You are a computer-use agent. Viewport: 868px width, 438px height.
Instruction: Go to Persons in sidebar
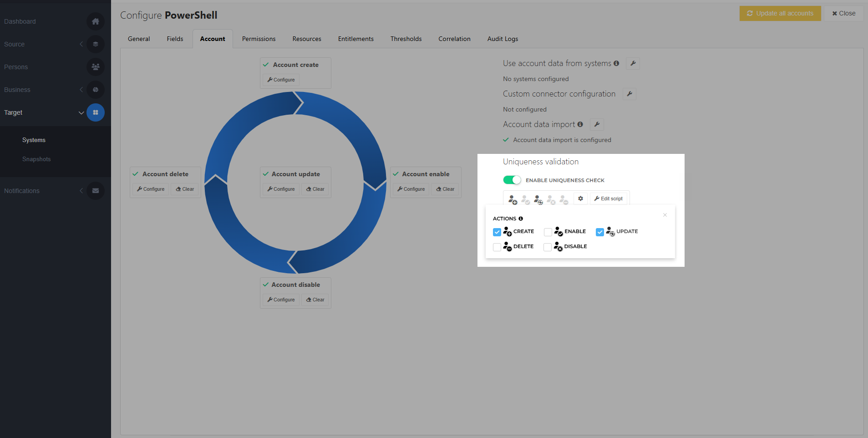tap(16, 67)
